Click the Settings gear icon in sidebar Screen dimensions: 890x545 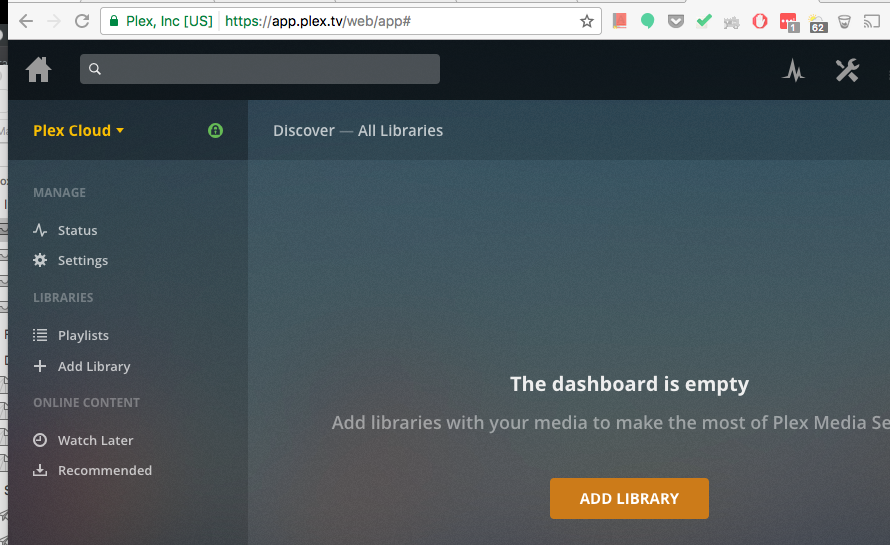[x=40, y=260]
